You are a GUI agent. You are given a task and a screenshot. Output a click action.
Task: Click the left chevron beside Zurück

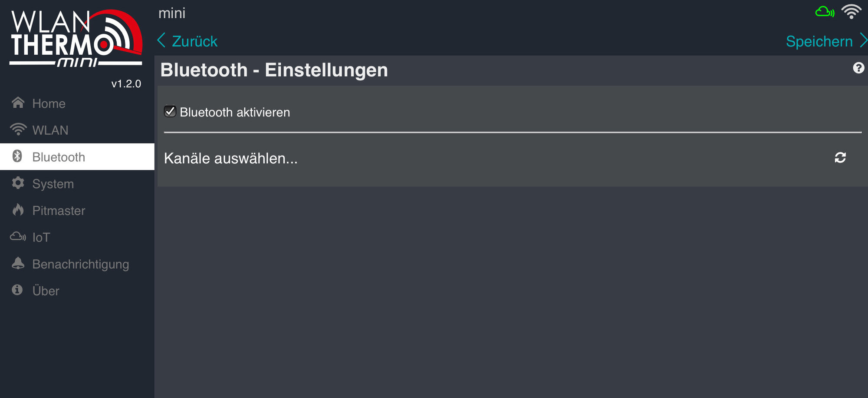161,40
